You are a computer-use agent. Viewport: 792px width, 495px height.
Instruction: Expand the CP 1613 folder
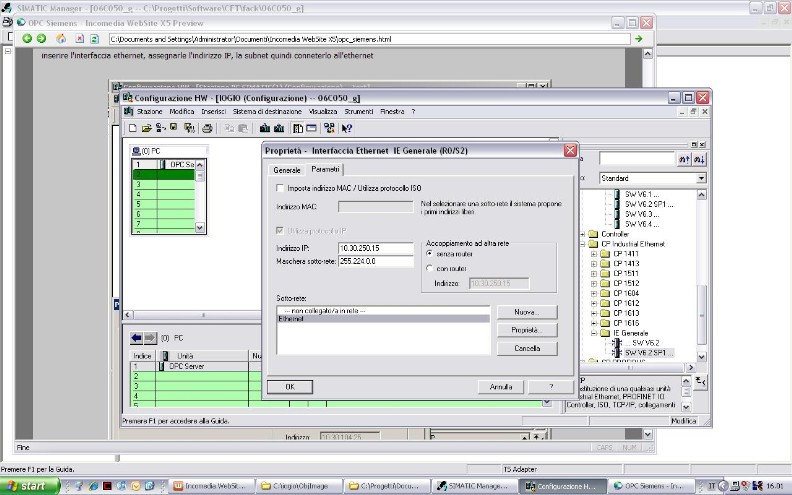pyautogui.click(x=595, y=313)
